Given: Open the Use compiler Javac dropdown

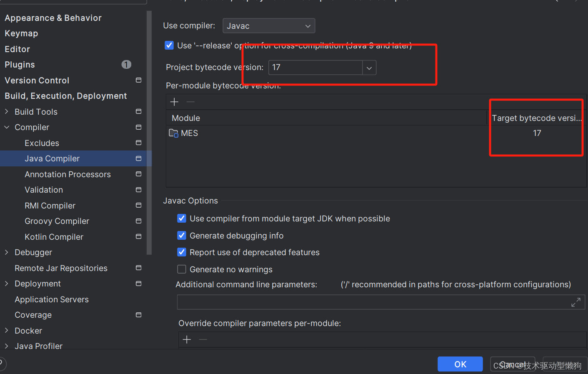Looking at the screenshot, I should [269, 26].
